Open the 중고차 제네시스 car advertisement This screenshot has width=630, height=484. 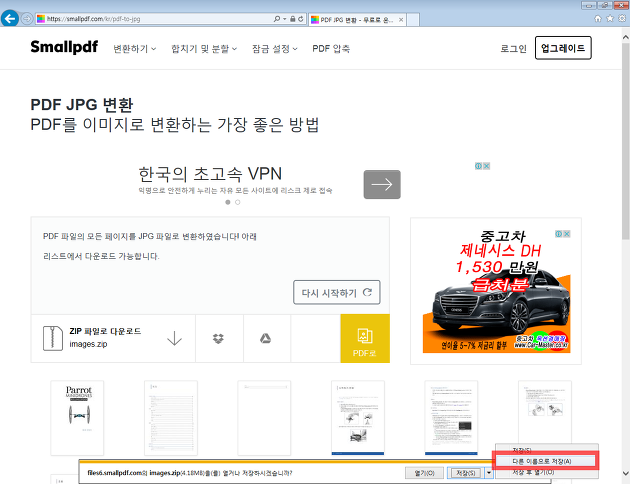click(x=496, y=291)
